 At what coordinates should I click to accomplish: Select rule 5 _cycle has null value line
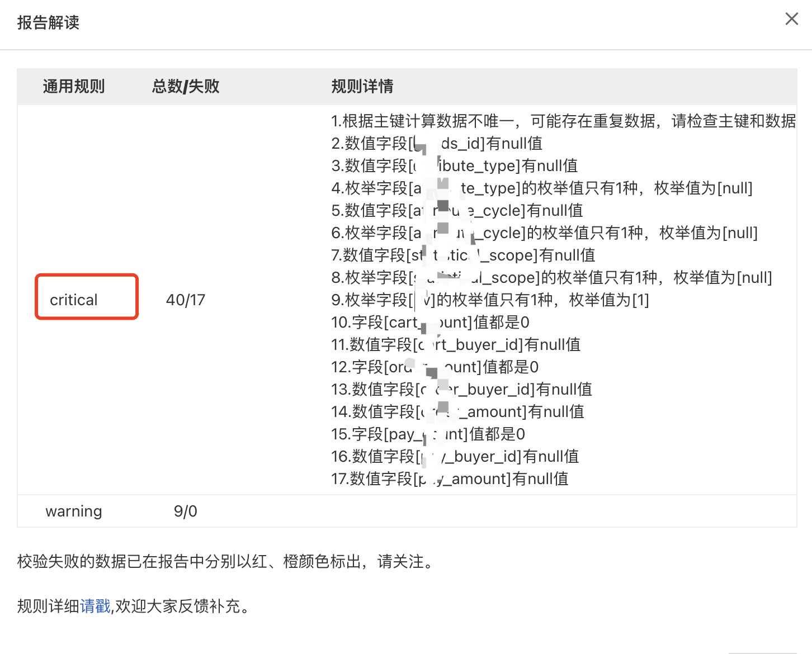point(457,210)
